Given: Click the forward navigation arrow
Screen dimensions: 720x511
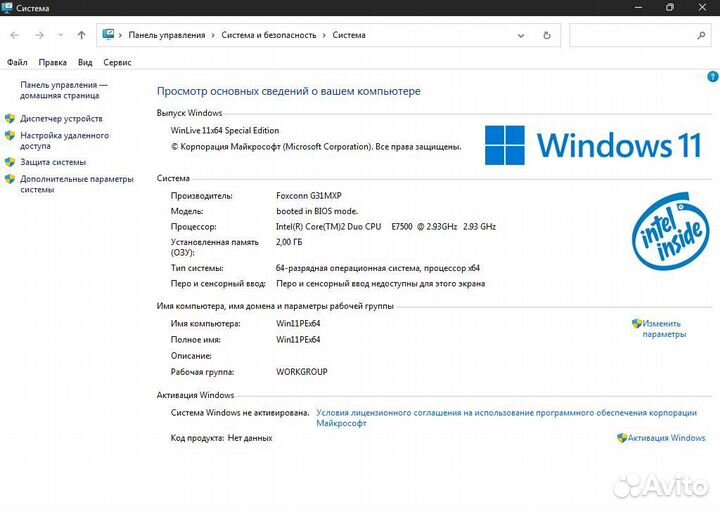Looking at the screenshot, I should (39, 35).
